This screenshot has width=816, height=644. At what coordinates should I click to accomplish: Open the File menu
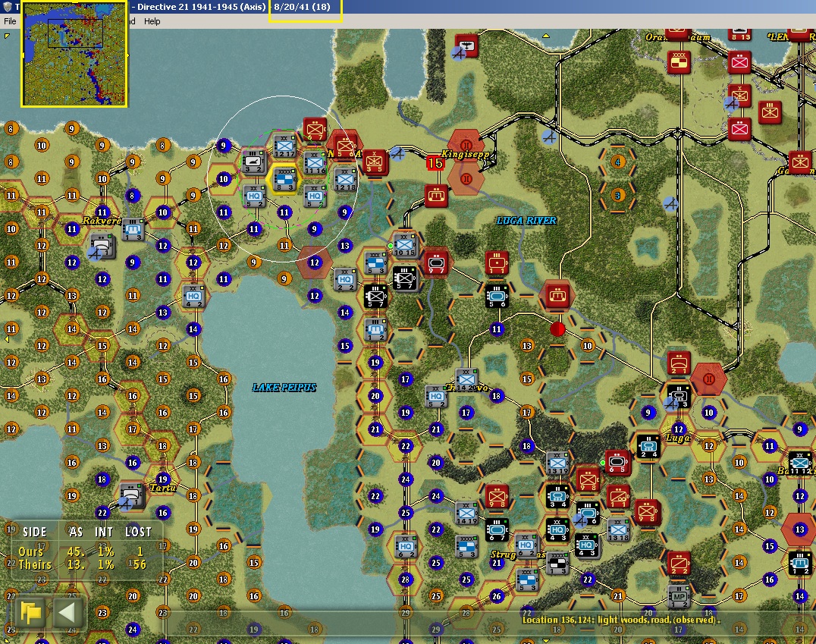(10, 21)
